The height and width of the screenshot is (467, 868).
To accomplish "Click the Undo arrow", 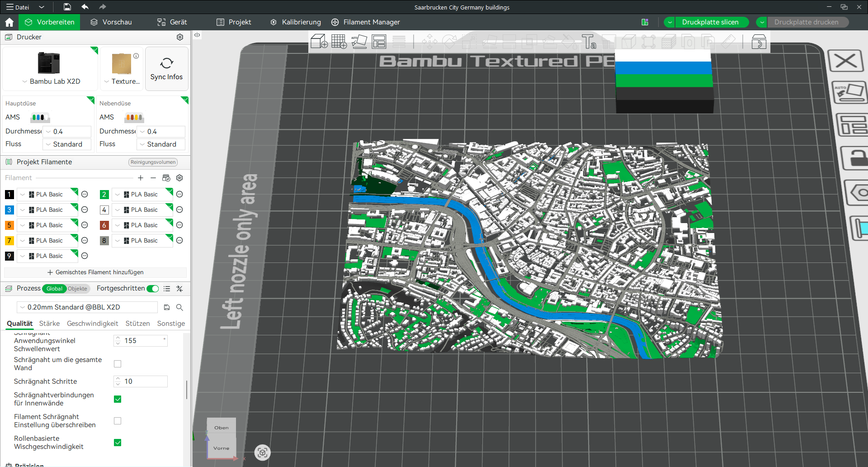I will (x=85, y=7).
